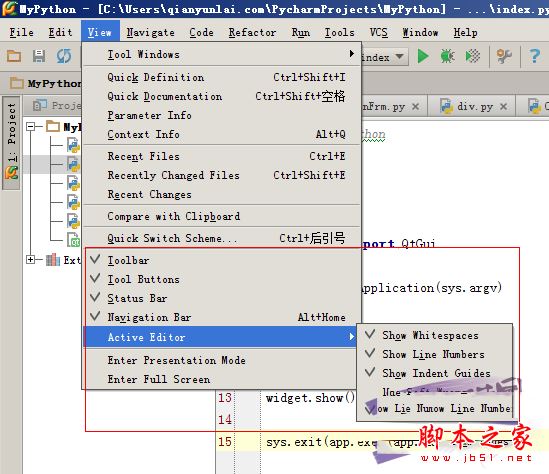The height and width of the screenshot is (474, 549).
Task: Open the Window menu
Action: (420, 33)
